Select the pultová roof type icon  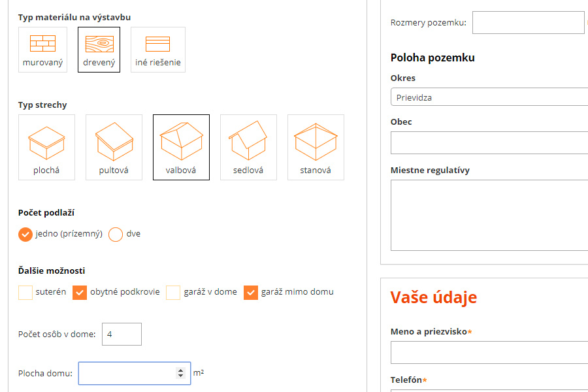114,146
